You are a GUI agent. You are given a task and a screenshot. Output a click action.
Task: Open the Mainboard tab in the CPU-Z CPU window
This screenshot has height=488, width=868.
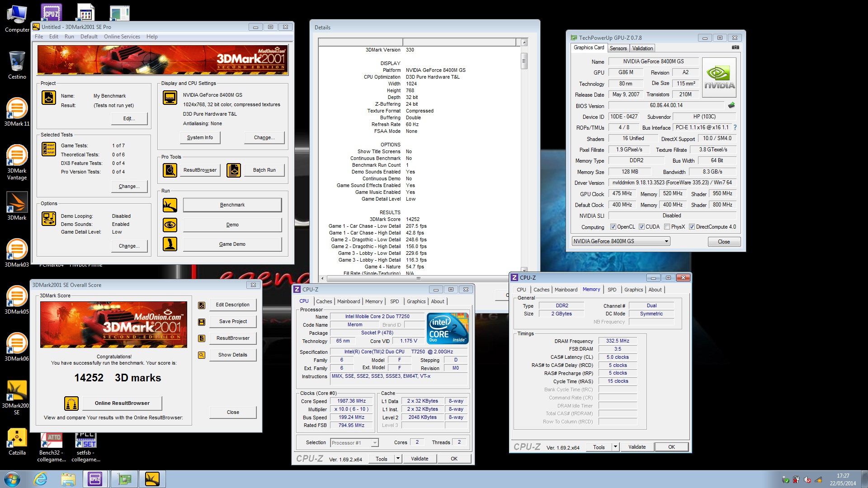click(x=349, y=301)
